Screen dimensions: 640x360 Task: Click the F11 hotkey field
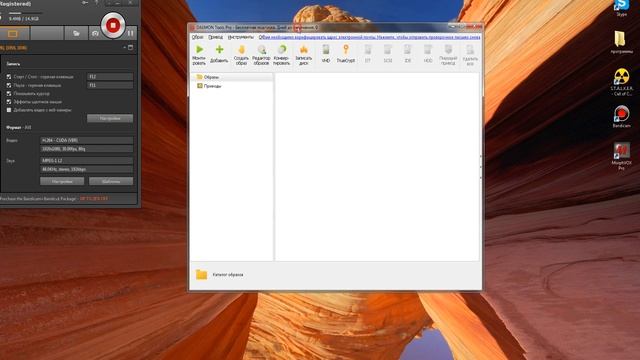tap(110, 85)
